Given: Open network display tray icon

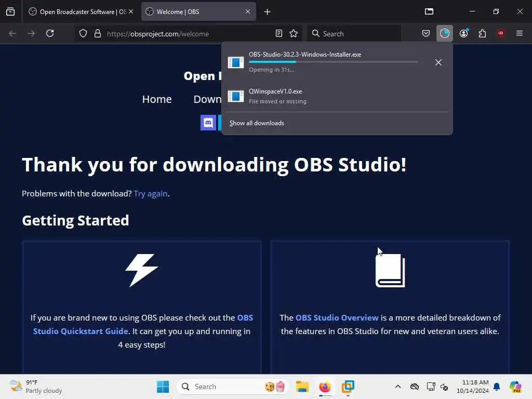Looking at the screenshot, I should [x=431, y=387].
